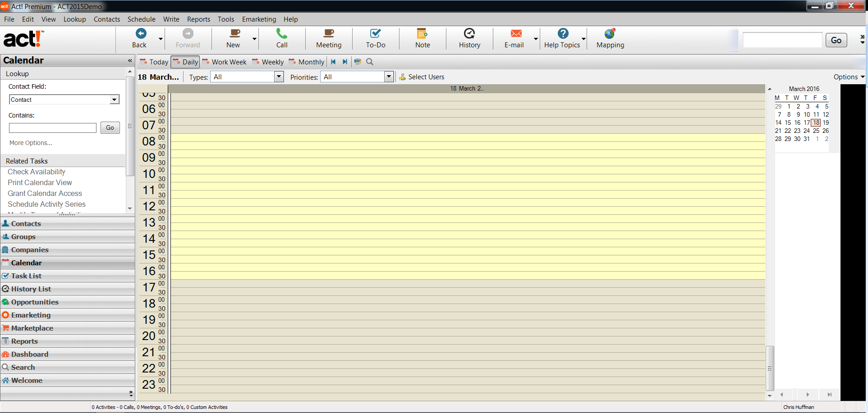The width and height of the screenshot is (868, 413).
Task: Open Welcome in the navigation pane
Action: (x=68, y=380)
